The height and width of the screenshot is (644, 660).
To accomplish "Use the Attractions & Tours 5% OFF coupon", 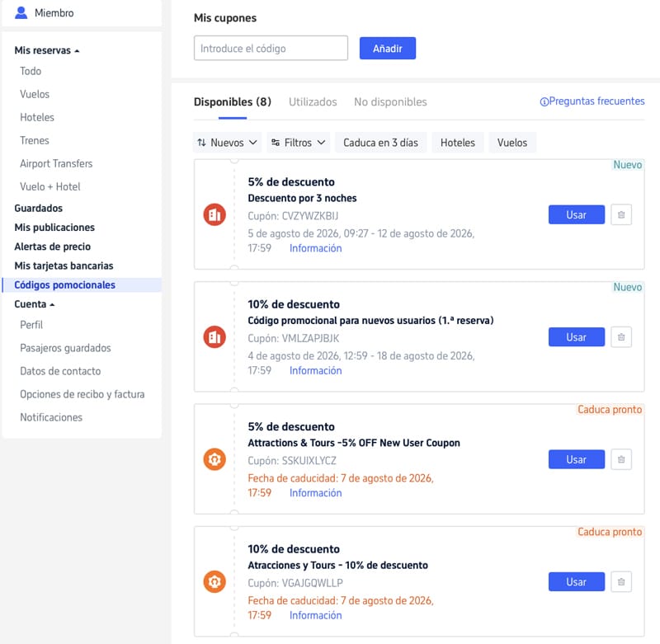I will pyautogui.click(x=576, y=460).
